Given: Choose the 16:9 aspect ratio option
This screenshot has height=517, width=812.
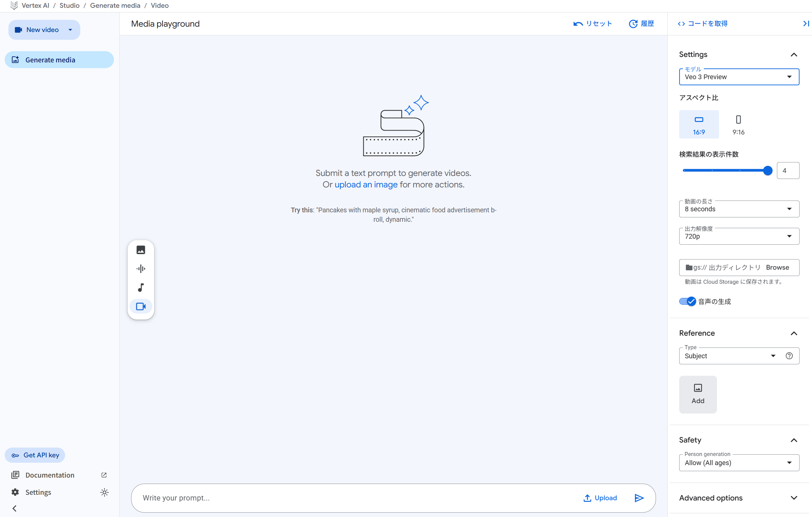Looking at the screenshot, I should pyautogui.click(x=699, y=124).
